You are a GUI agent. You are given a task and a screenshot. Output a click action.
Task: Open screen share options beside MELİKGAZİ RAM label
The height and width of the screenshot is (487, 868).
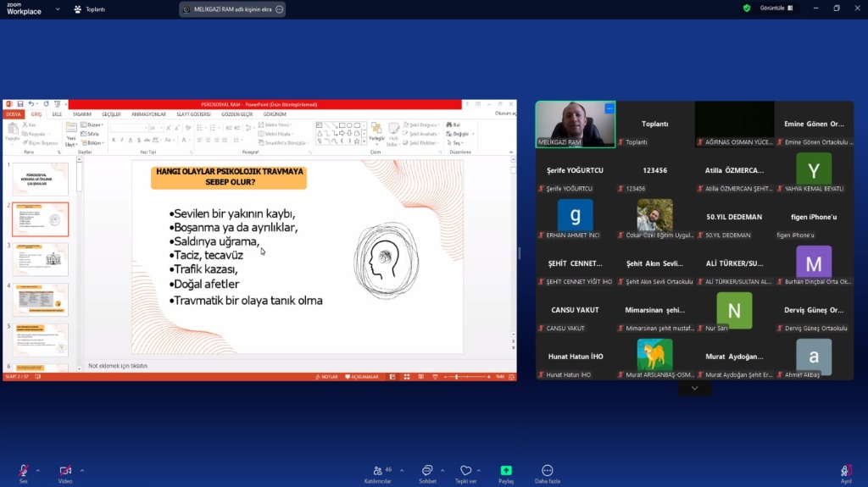tap(280, 9)
